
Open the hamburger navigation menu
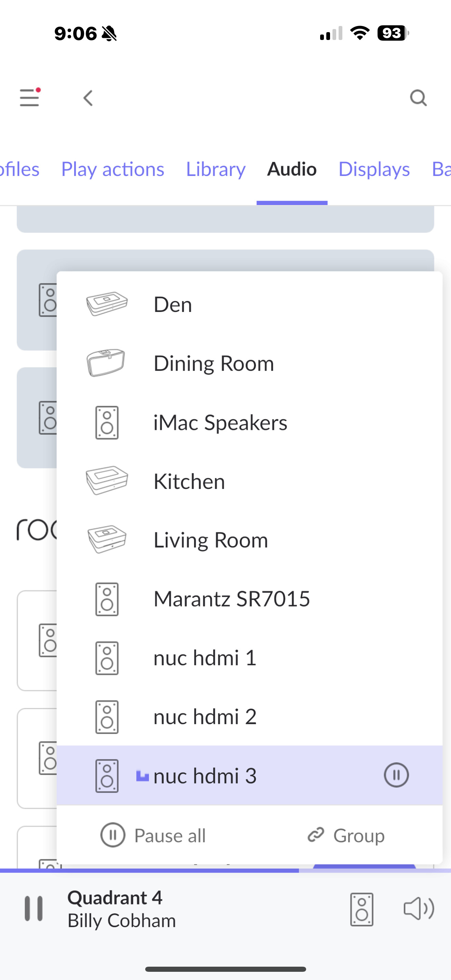[30, 97]
